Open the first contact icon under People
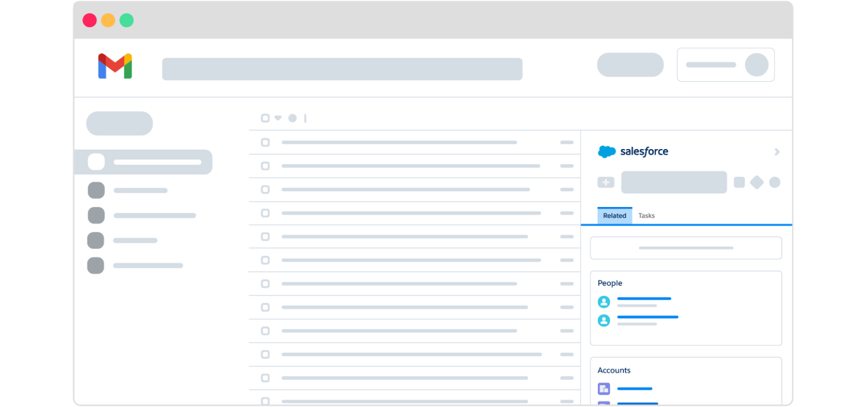The width and height of the screenshot is (868, 407). click(604, 301)
